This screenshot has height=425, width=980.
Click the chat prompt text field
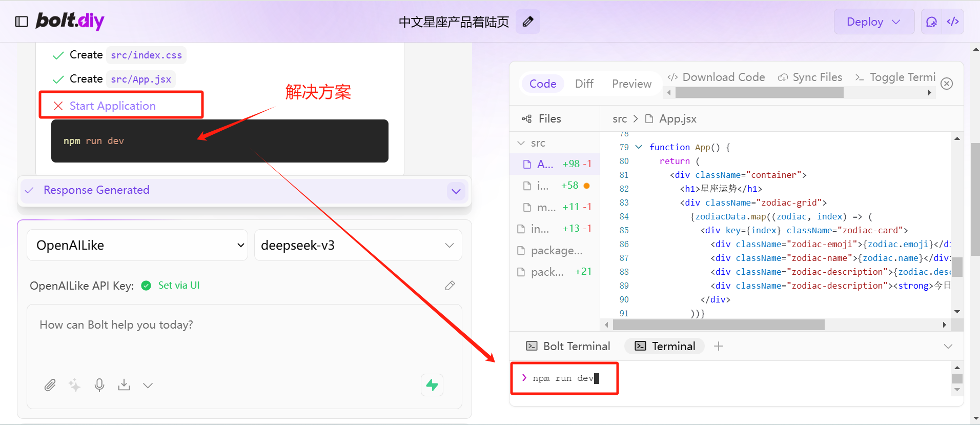tap(244, 338)
